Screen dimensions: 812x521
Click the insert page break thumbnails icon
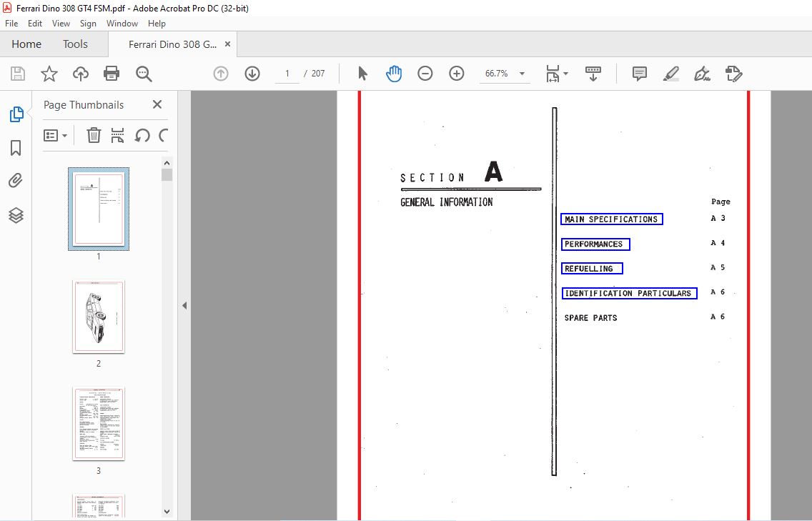pyautogui.click(x=117, y=135)
